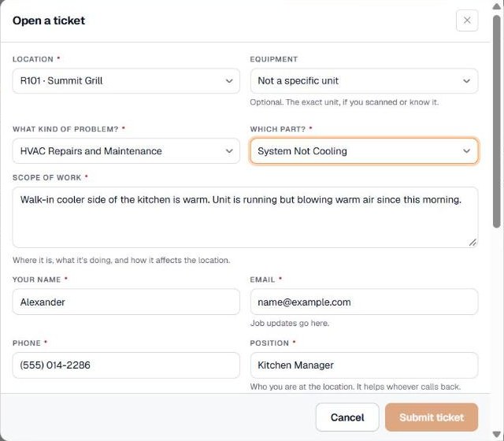Open the What kind of problem dropdown
Screen dimensions: 504x441
(126, 150)
